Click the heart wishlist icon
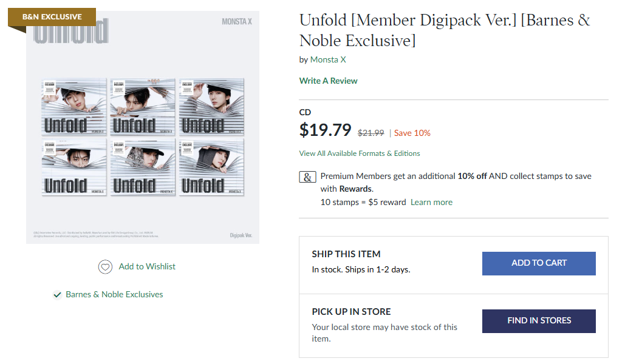 (x=106, y=267)
